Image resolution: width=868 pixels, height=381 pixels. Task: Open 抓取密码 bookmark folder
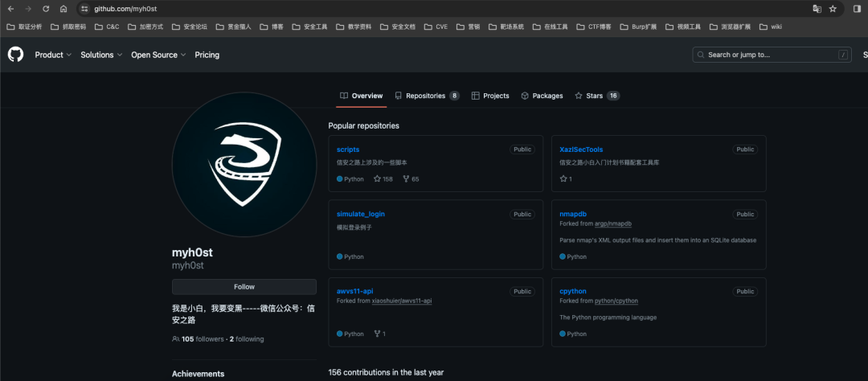(68, 27)
